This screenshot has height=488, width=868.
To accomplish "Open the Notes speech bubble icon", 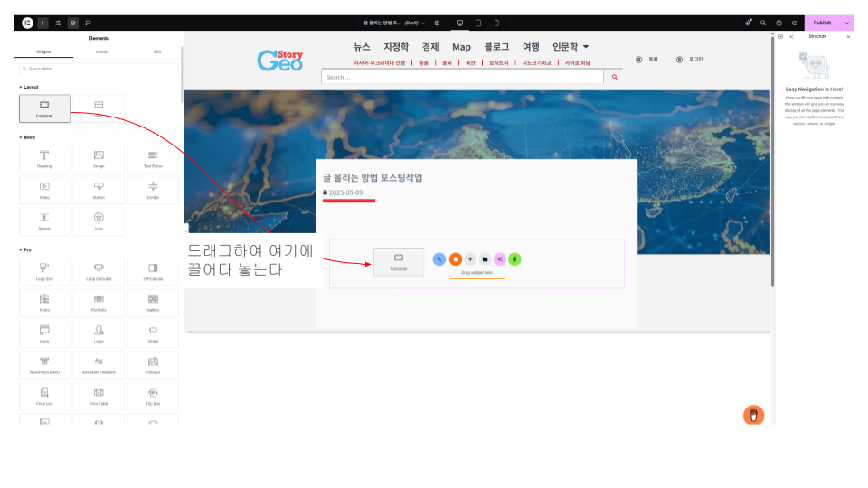I will [88, 23].
